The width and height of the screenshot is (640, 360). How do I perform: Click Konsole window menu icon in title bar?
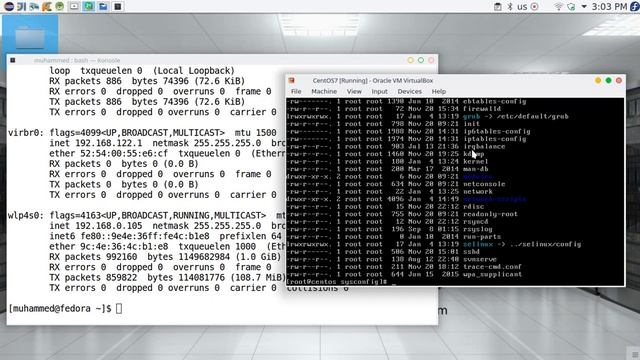(x=13, y=60)
